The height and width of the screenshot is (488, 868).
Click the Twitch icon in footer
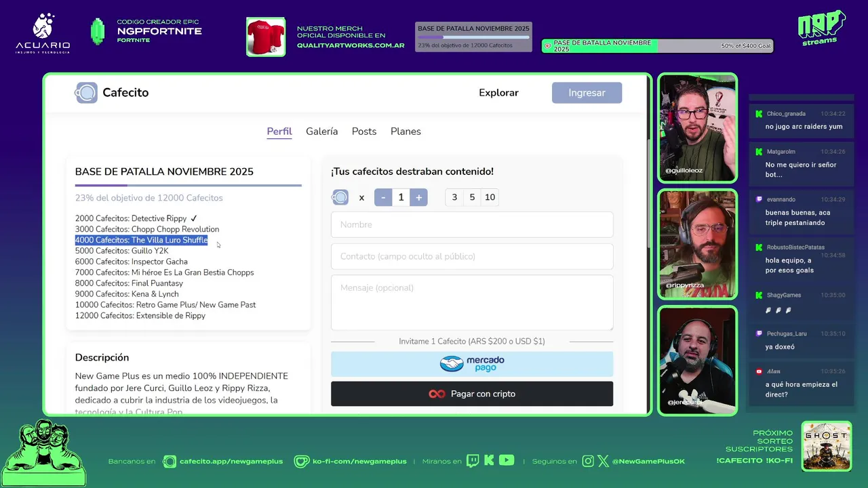coord(473,461)
